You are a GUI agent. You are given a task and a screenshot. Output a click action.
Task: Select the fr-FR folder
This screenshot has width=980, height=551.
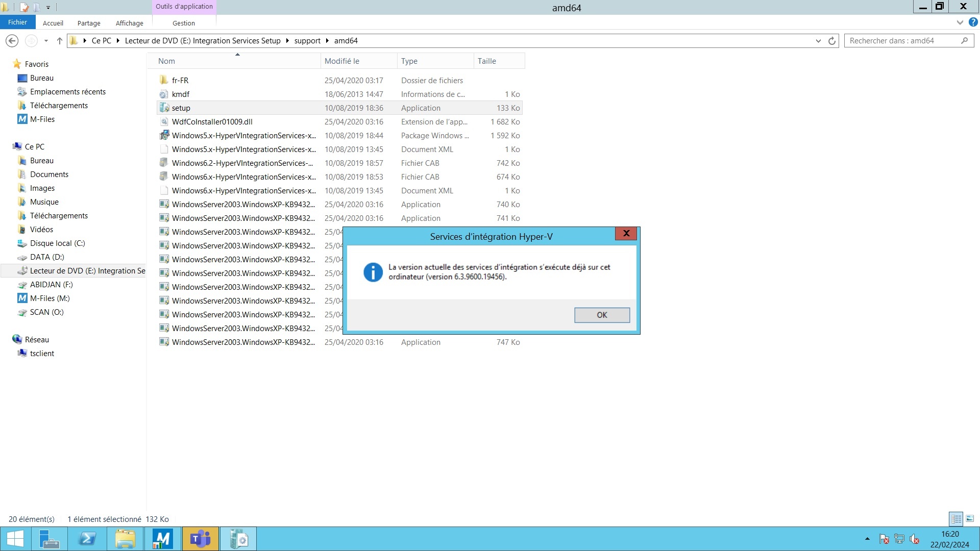(x=340, y=81)
